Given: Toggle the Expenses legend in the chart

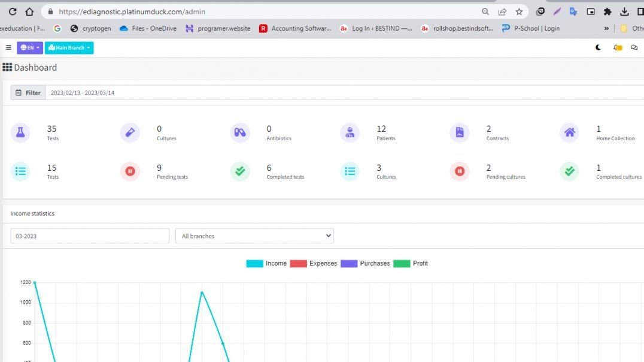Looking at the screenshot, I should [x=299, y=263].
